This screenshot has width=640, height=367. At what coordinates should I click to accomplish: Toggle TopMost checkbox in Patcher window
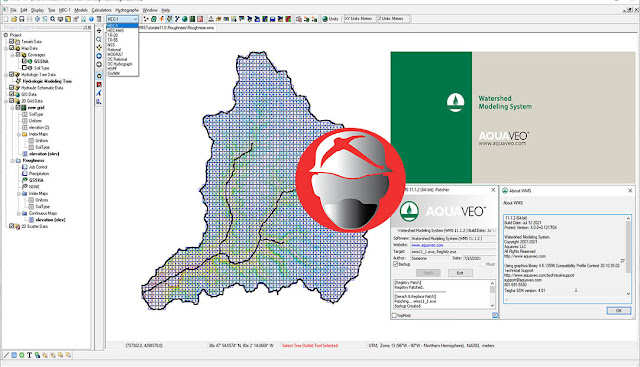[394, 315]
